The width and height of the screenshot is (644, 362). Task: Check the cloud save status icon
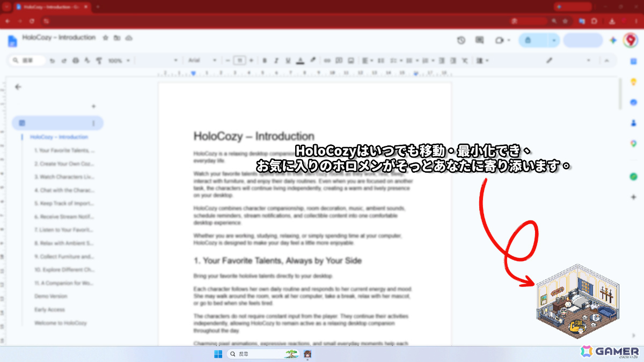128,38
